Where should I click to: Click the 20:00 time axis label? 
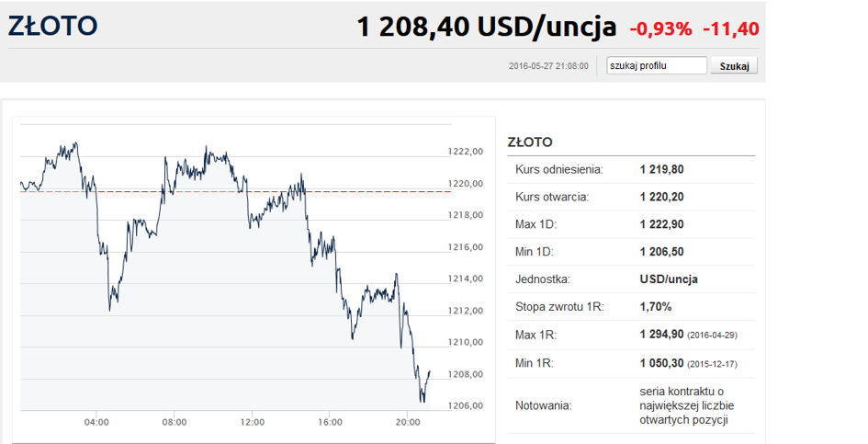(x=408, y=422)
